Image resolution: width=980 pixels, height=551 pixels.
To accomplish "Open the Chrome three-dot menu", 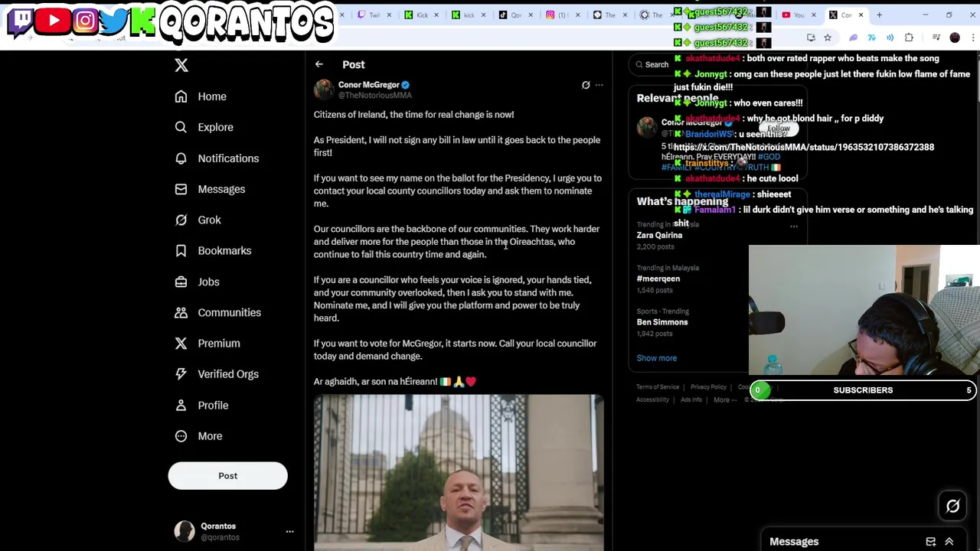I will point(972,37).
